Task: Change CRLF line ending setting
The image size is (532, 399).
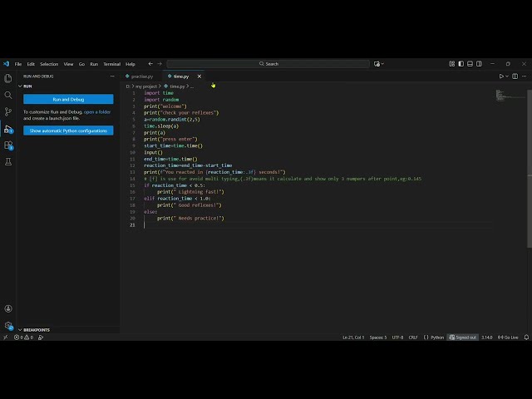Action: tap(413, 337)
